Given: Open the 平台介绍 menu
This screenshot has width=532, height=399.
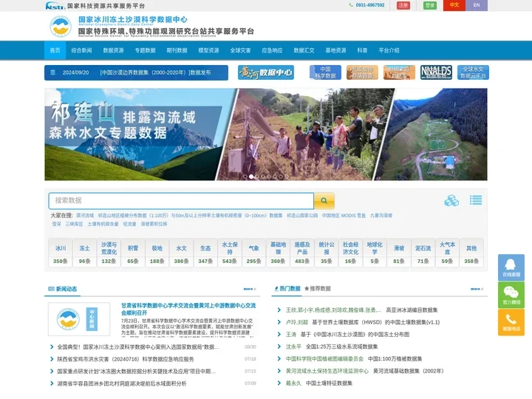Looking at the screenshot, I should click(x=389, y=50).
